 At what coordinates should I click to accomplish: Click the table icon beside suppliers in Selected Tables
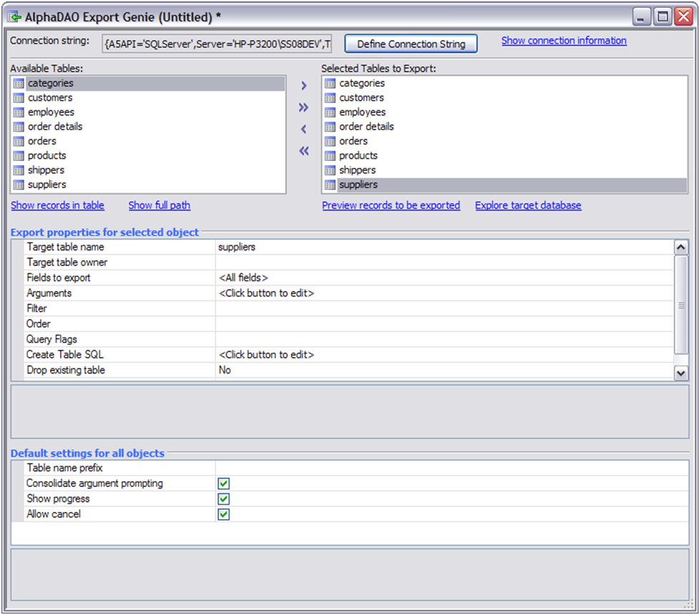[330, 185]
